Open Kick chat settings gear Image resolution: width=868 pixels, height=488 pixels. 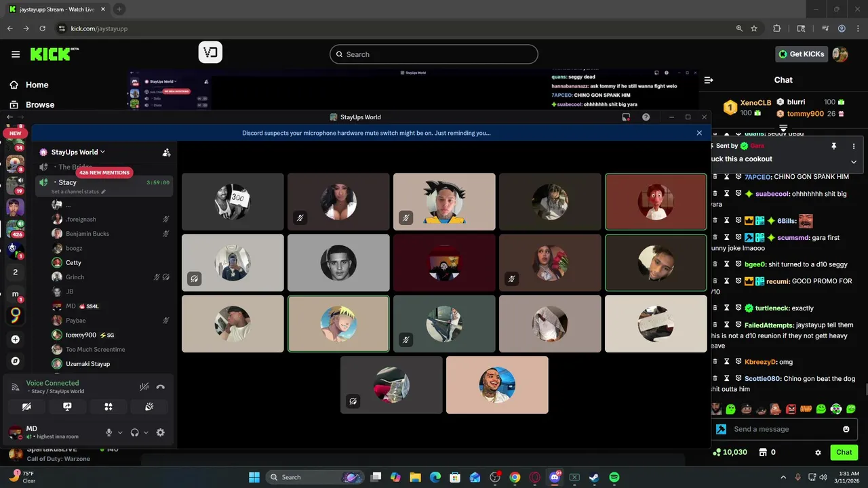(818, 452)
